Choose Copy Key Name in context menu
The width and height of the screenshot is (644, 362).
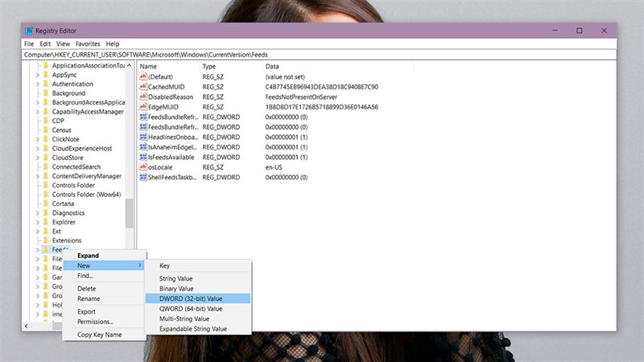point(105,335)
